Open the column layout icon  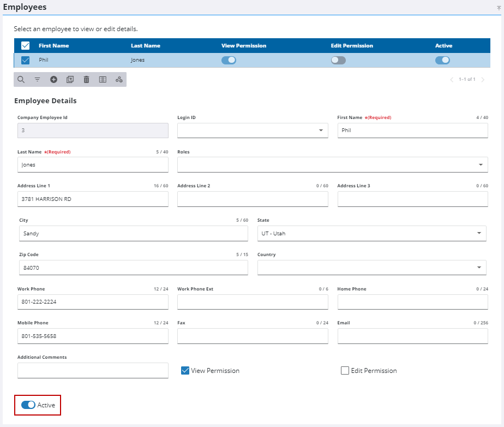tap(103, 80)
